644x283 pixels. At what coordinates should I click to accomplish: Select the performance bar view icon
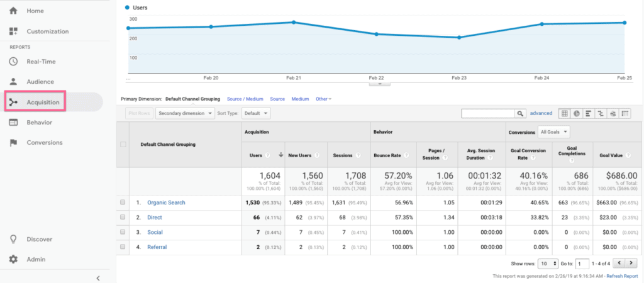click(588, 113)
